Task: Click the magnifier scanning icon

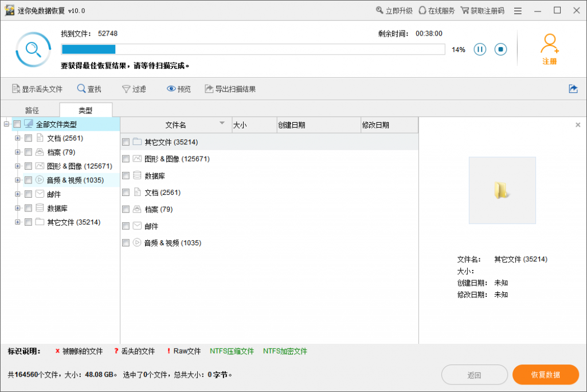Action: (33, 49)
